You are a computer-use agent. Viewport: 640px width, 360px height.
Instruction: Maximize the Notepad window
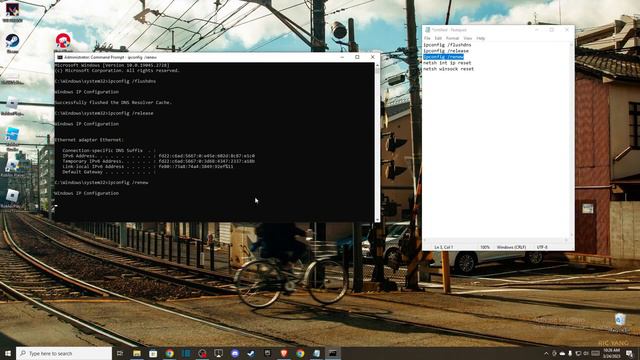pos(551,30)
